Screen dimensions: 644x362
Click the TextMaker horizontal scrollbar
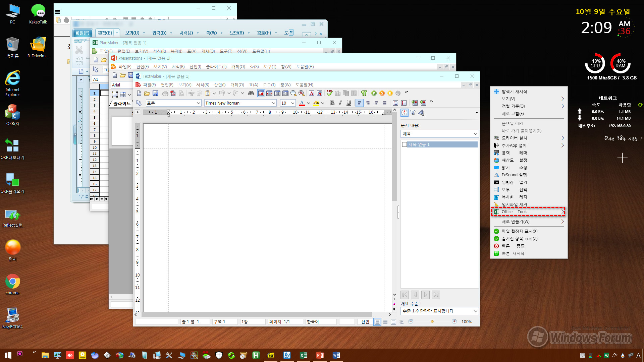(x=257, y=315)
